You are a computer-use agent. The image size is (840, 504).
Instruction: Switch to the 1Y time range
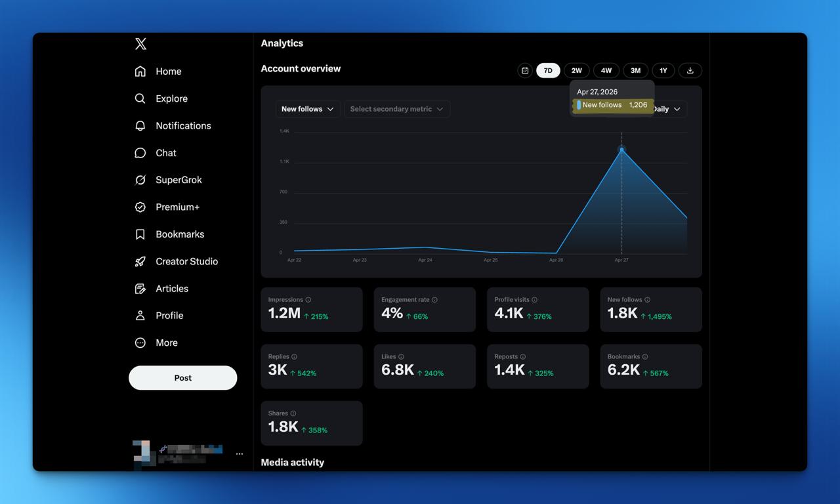pos(663,70)
